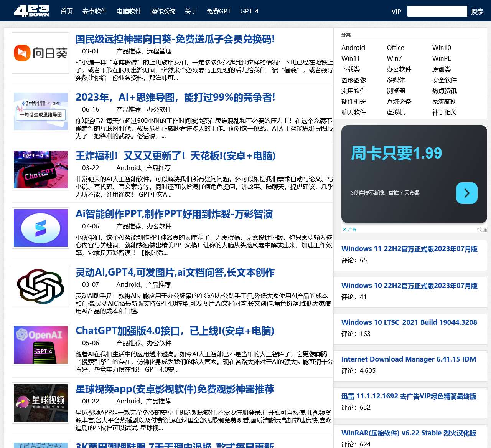Image resolution: width=491 pixels, height=448 pixels.
Task: Open the 星球视频 thumbnail
Action: [41, 403]
